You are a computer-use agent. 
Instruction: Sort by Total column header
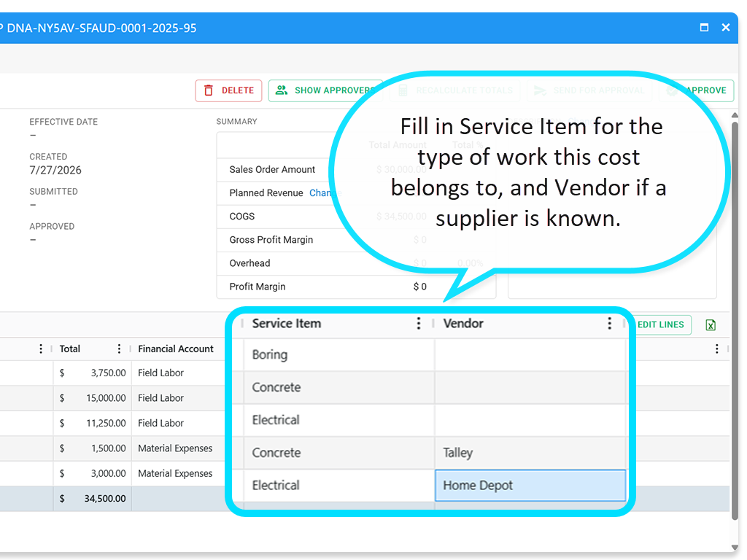(69, 349)
